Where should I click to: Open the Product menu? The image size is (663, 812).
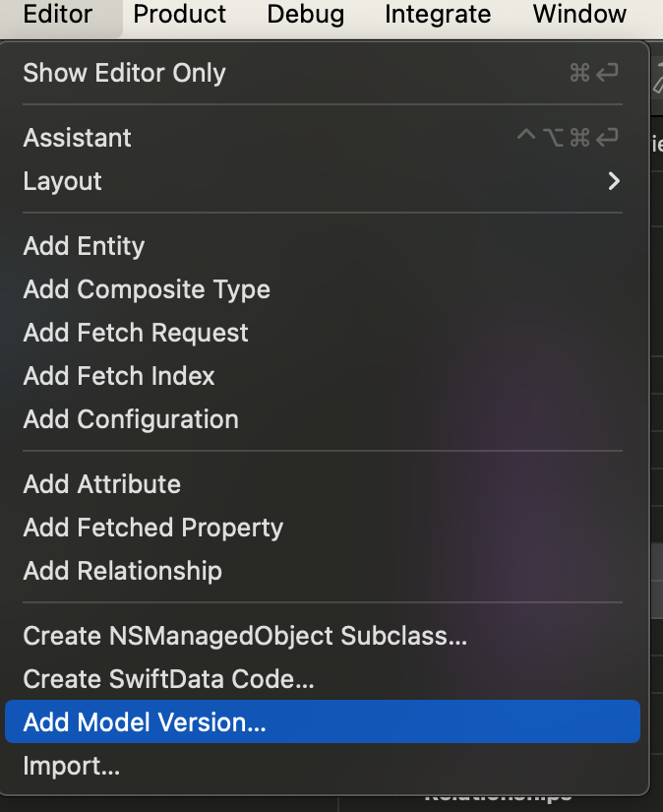(x=180, y=15)
